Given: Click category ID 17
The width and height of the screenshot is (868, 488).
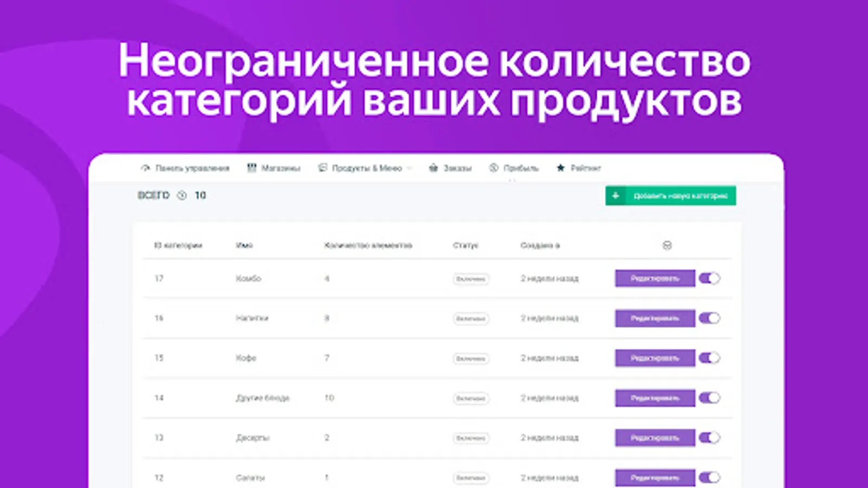Looking at the screenshot, I should click(159, 278).
